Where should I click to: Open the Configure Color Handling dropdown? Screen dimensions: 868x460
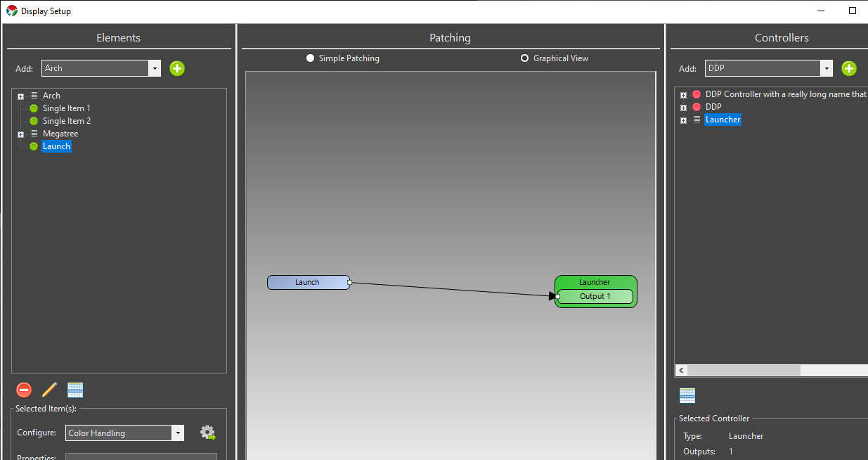point(124,433)
